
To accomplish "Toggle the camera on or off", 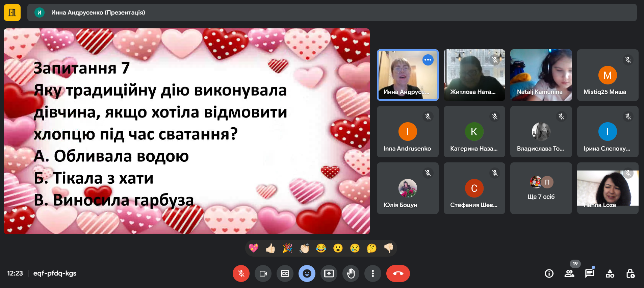I will point(263,273).
